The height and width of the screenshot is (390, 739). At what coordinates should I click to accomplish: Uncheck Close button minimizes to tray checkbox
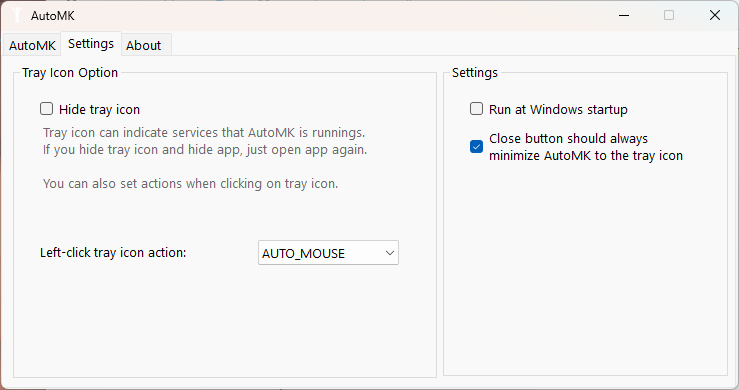pyautogui.click(x=476, y=147)
